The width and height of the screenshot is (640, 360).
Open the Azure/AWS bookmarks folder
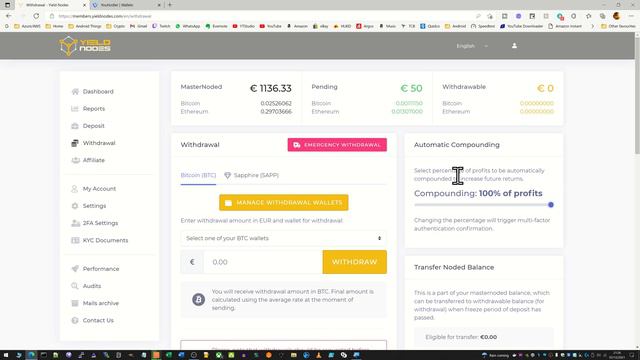pos(27,26)
